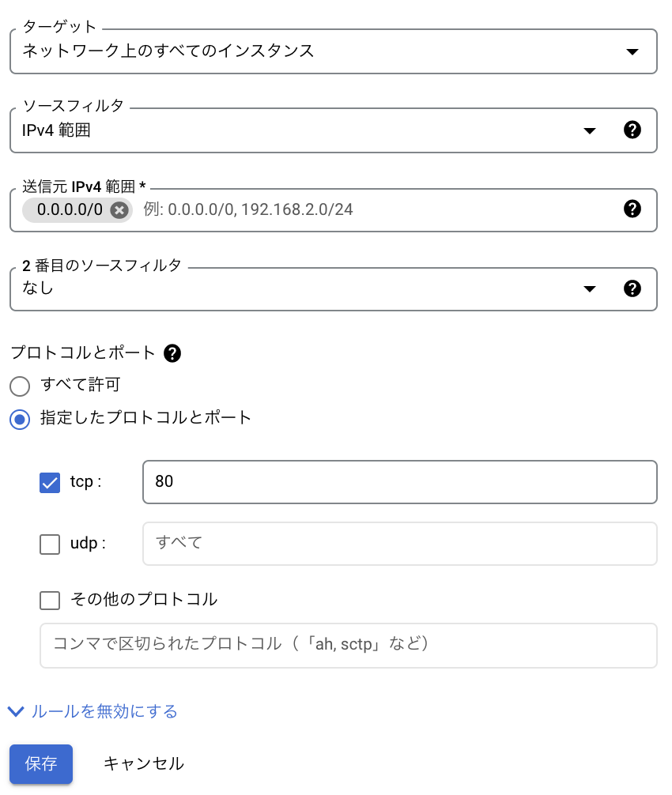Uncheck the tcp checkbox

pyautogui.click(x=49, y=482)
